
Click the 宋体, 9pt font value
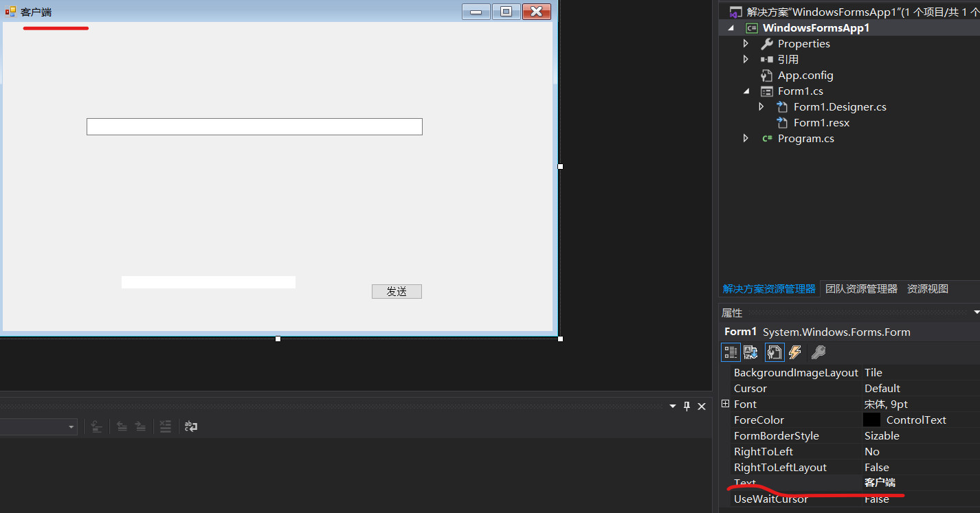(887, 404)
